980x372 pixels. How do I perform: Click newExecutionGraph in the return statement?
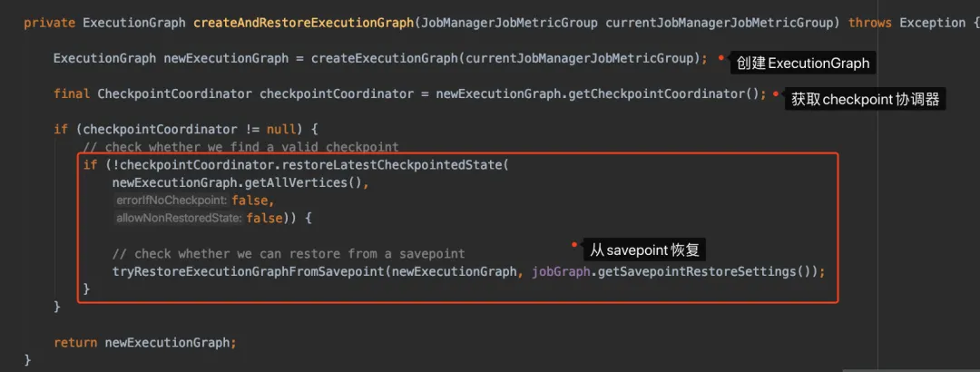(x=168, y=343)
